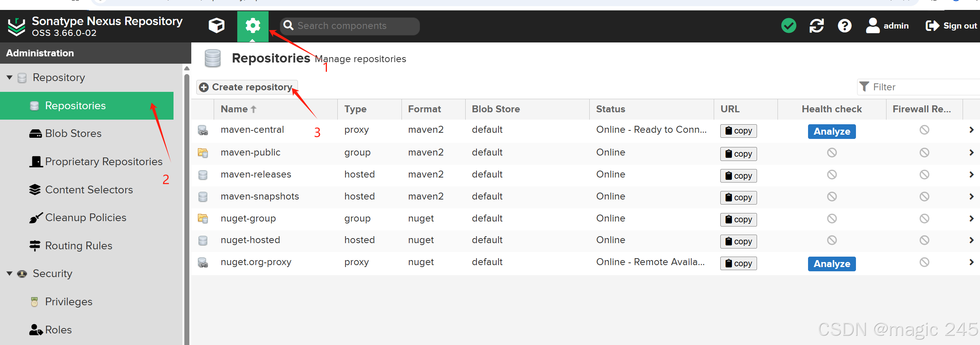This screenshot has height=345, width=980.
Task: Open the Browse cube icon in header
Action: [x=216, y=26]
